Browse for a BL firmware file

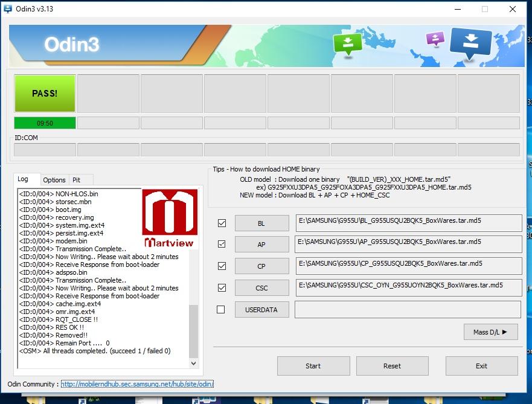pos(261,223)
